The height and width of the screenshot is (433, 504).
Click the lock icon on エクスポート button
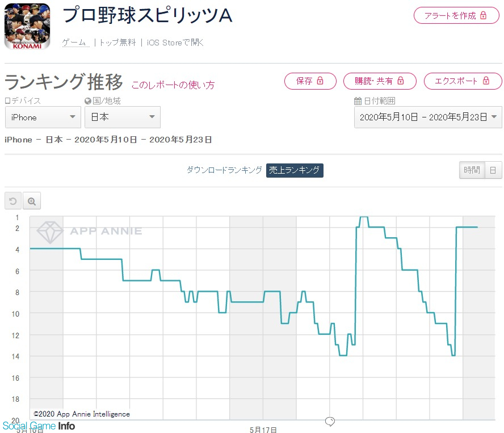487,81
